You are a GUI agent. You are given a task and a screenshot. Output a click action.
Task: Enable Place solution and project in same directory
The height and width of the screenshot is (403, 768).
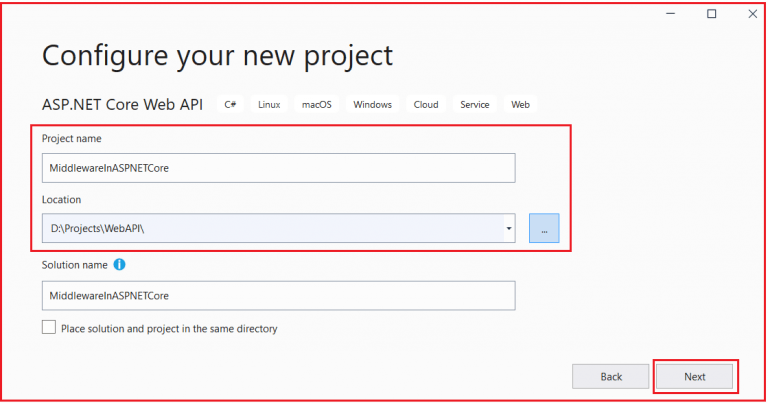pyautogui.click(x=48, y=327)
